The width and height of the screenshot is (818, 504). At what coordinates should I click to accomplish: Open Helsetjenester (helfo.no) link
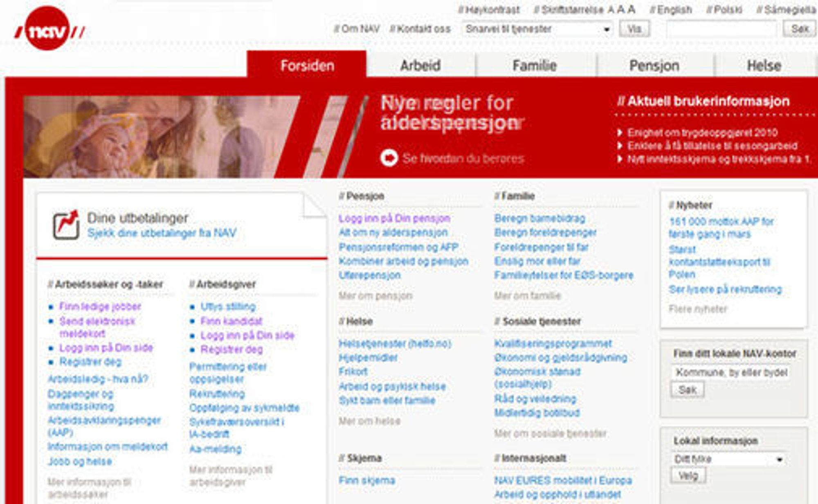(x=395, y=344)
